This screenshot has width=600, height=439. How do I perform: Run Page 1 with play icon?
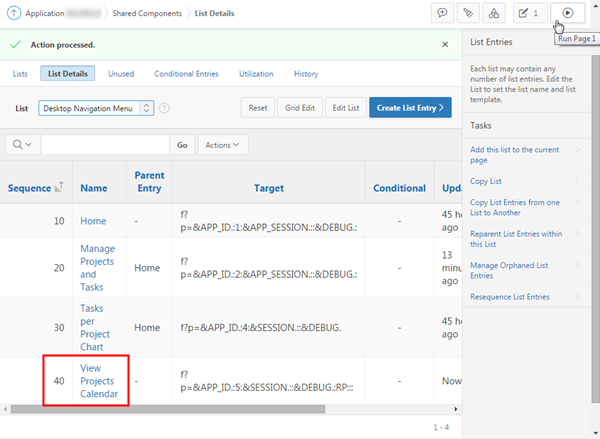[x=568, y=13]
